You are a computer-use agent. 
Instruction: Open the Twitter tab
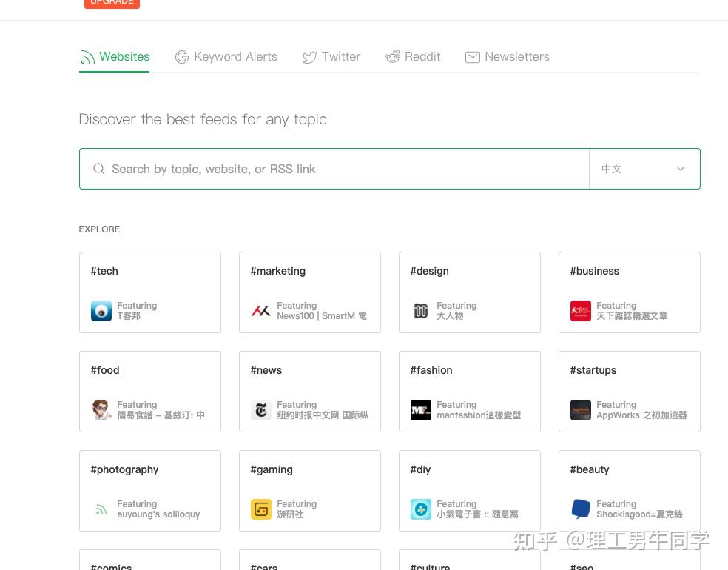click(x=331, y=57)
